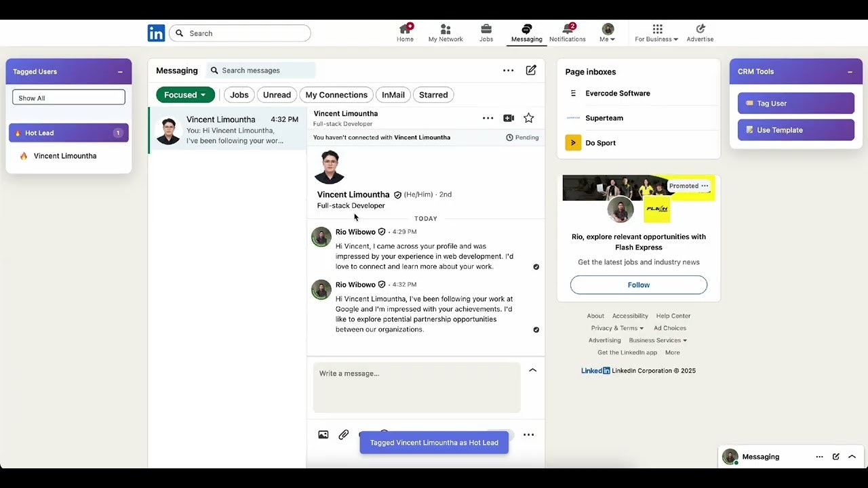Open Vincent Limountha's large profile photo
The image size is (868, 488).
point(330,167)
